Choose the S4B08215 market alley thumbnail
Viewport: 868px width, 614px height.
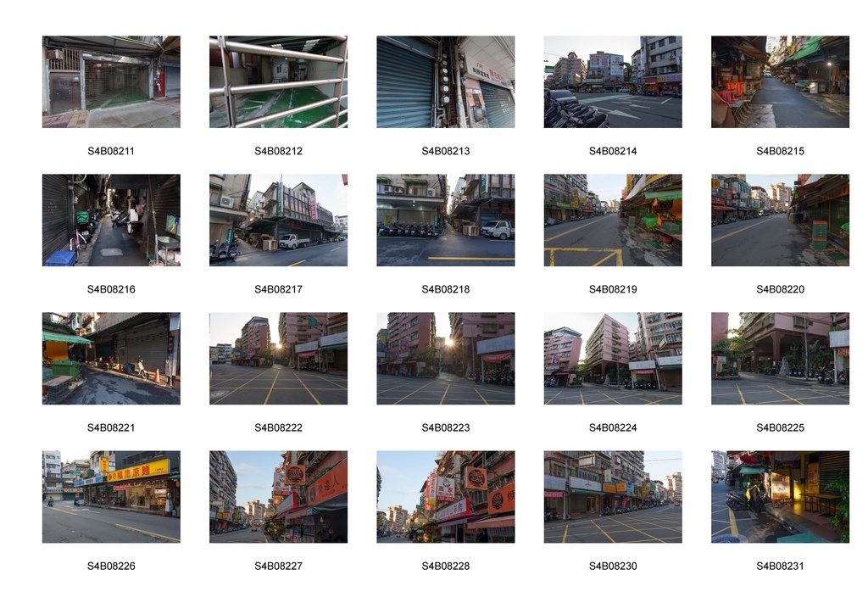pyautogui.click(x=780, y=82)
